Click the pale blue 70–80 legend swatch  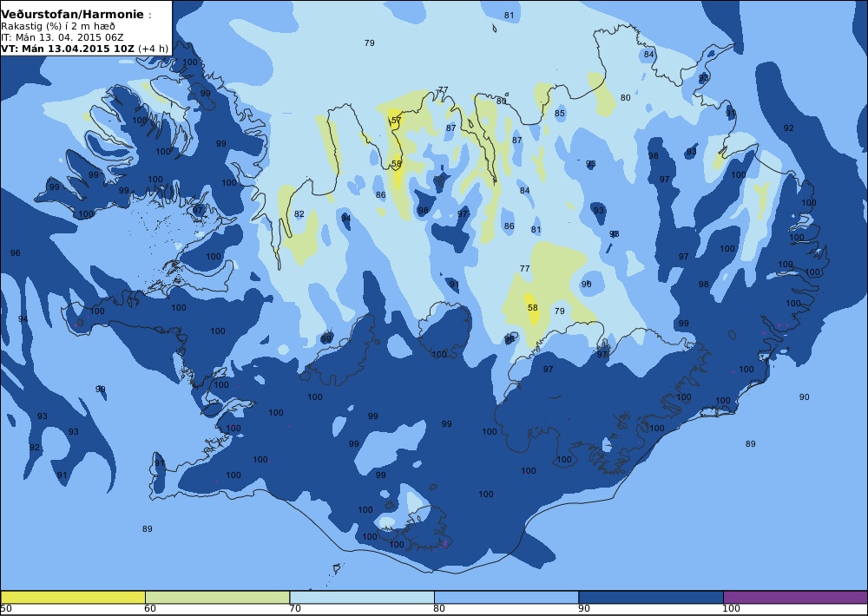click(361, 597)
